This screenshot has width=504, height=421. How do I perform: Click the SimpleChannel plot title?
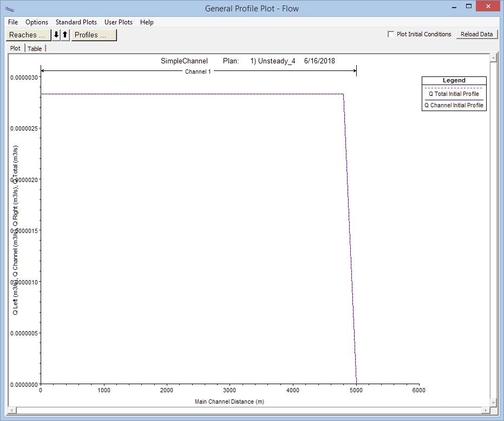(184, 61)
